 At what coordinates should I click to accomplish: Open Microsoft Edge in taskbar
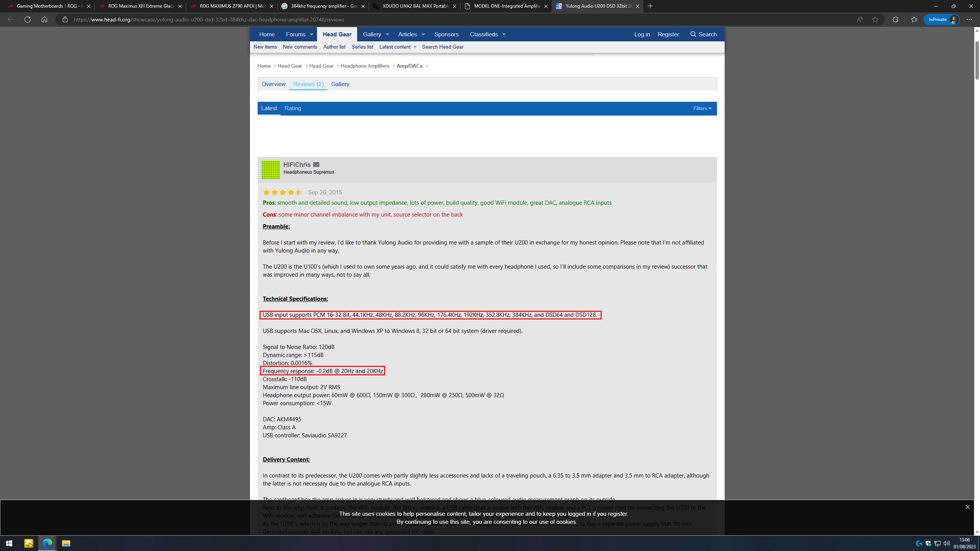(47, 543)
